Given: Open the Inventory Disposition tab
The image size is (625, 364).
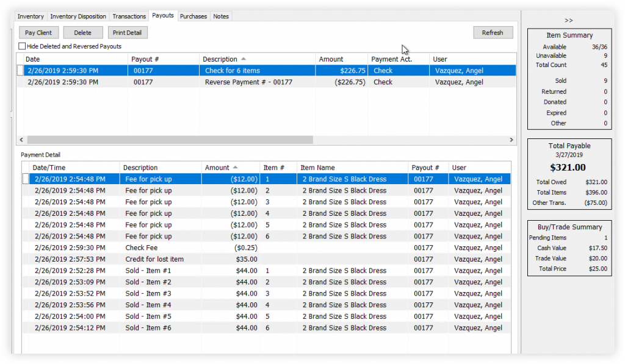Looking at the screenshot, I should click(x=78, y=16).
